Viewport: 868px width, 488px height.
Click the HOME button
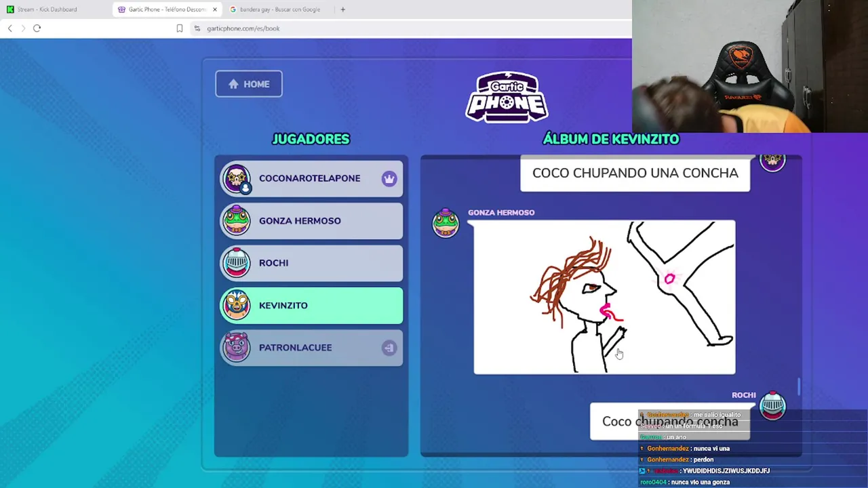249,84
